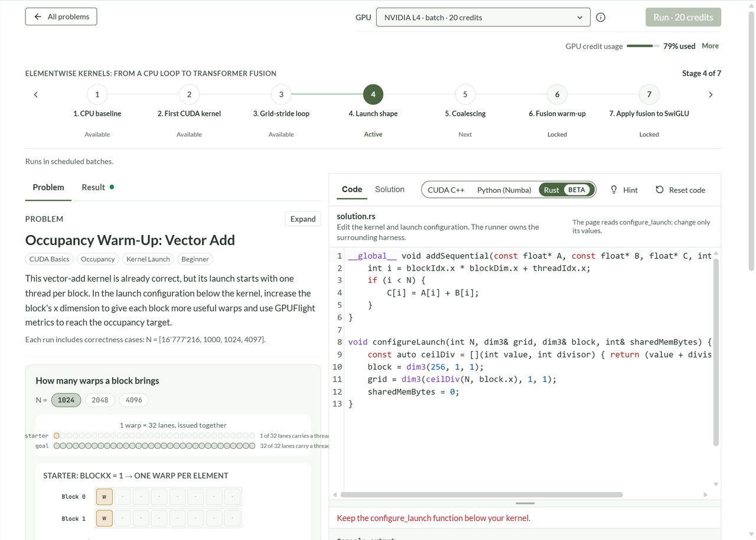The image size is (756, 540).
Task: Click the code editor horizontal scrollbar
Action: point(482,495)
